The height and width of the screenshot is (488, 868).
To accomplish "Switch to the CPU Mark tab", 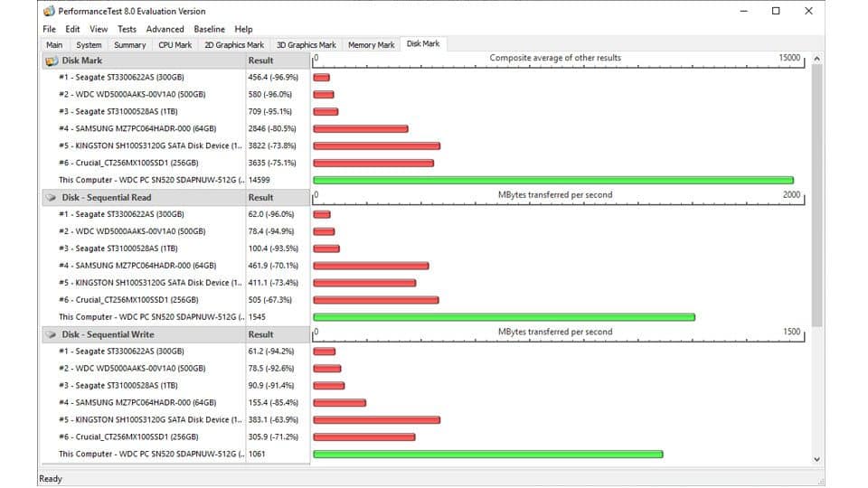I will tap(175, 45).
